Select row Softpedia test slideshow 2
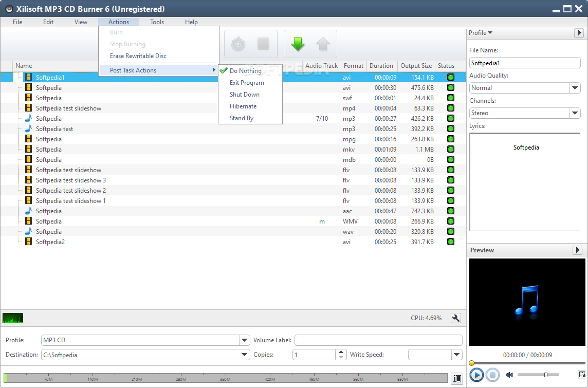 [233, 191]
